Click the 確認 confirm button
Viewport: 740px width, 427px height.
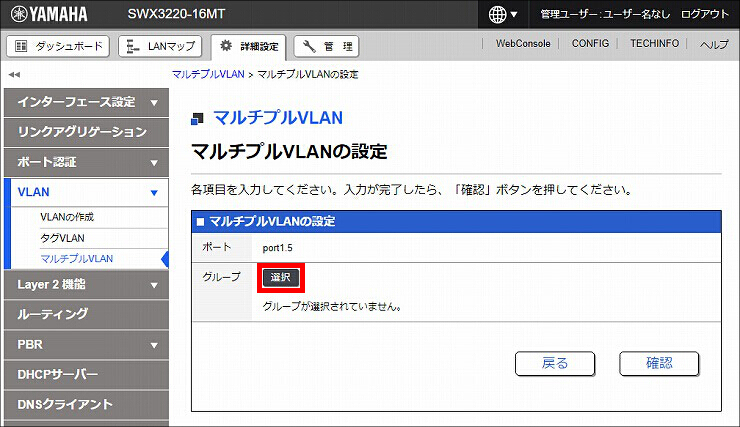659,363
